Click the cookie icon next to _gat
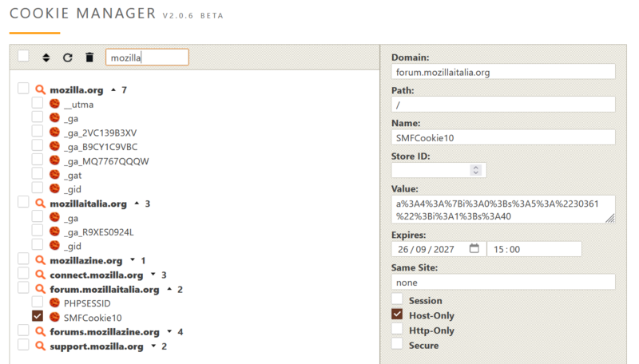Viewport: 639px width, 364px height. coord(54,175)
